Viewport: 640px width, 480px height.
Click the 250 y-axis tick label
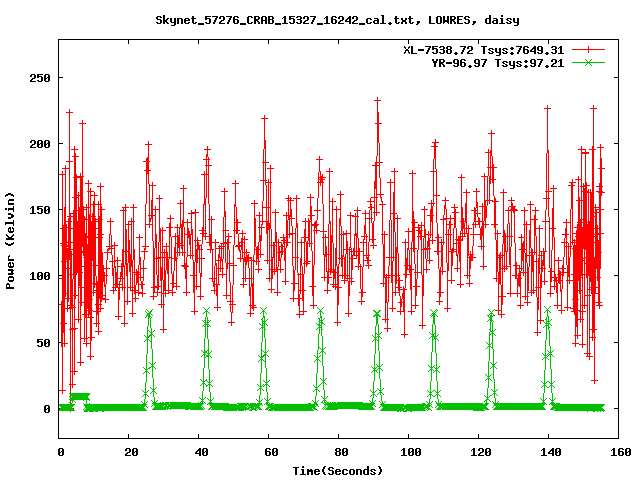coord(40,78)
